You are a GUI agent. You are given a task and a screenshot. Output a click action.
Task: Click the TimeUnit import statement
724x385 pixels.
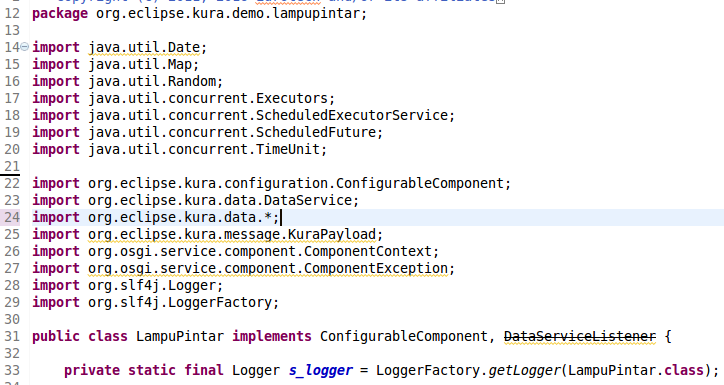pyautogui.click(x=180, y=150)
